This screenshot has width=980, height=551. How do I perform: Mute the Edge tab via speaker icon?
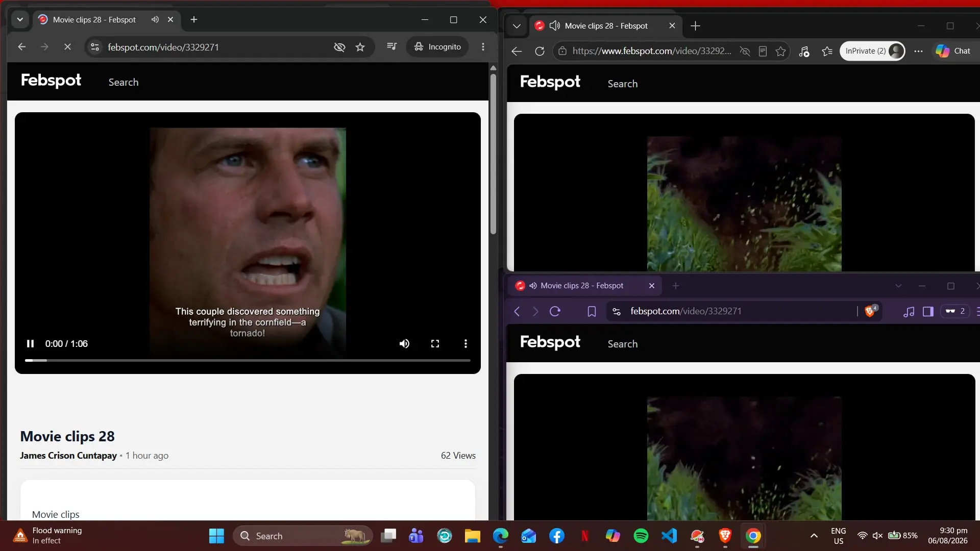[x=555, y=26]
